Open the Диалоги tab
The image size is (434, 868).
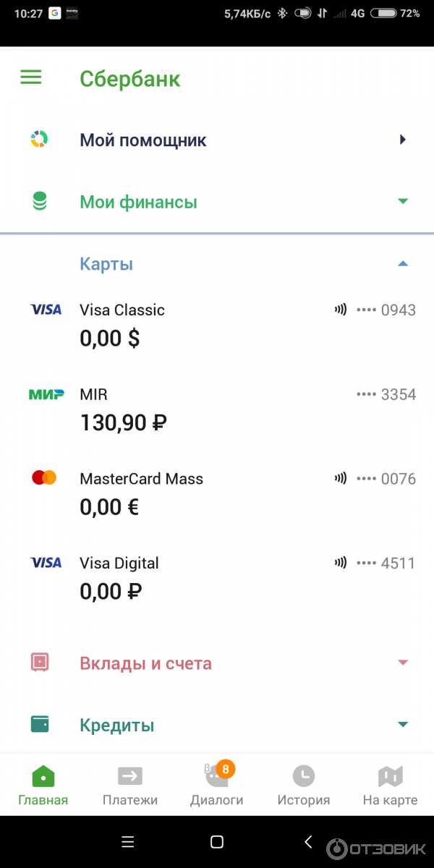click(217, 785)
